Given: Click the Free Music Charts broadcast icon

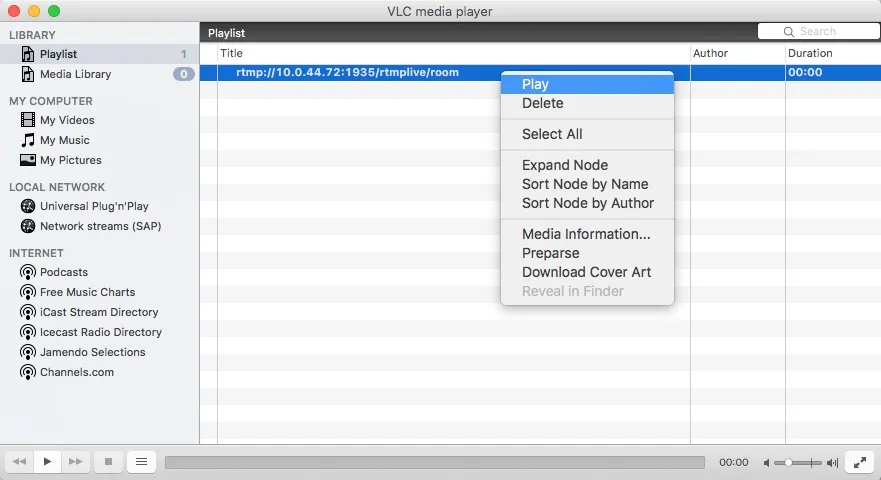Looking at the screenshot, I should [x=28, y=292].
